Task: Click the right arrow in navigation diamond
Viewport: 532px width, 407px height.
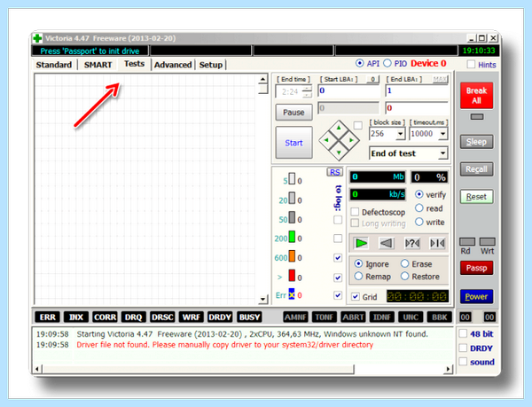Action: [x=351, y=140]
